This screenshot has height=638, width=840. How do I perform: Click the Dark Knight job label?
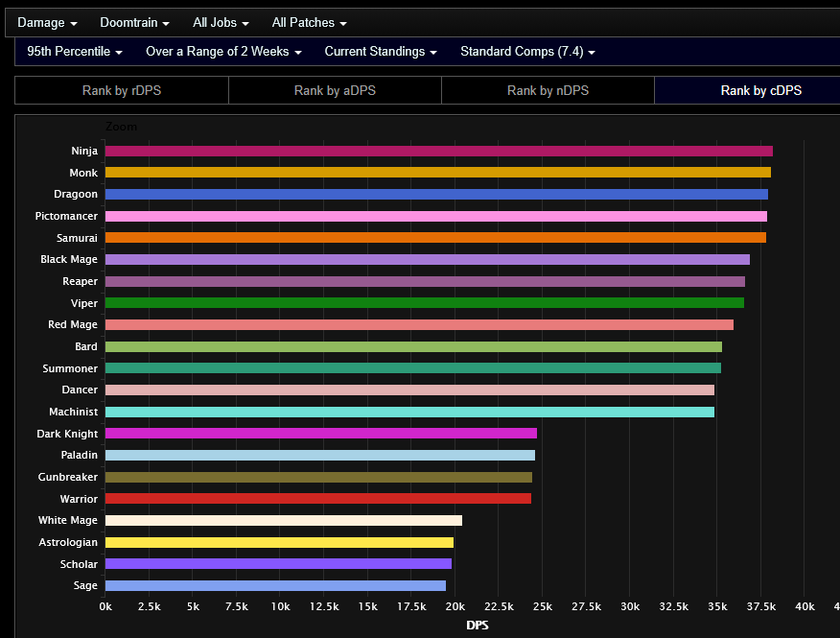(67, 434)
